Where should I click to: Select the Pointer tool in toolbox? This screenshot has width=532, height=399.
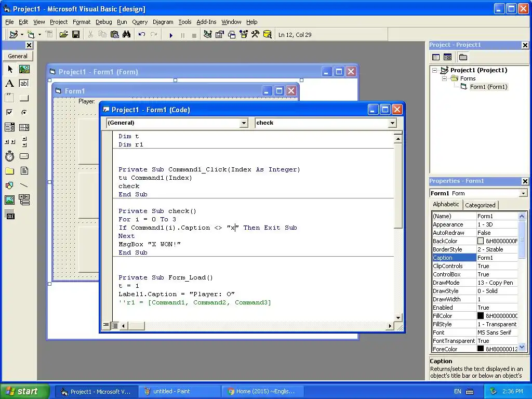click(x=10, y=69)
